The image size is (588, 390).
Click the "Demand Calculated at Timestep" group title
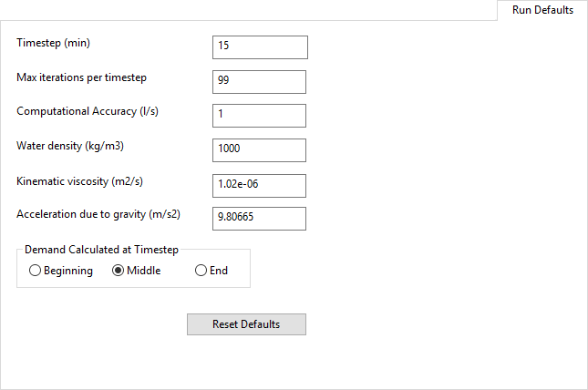(x=101, y=249)
